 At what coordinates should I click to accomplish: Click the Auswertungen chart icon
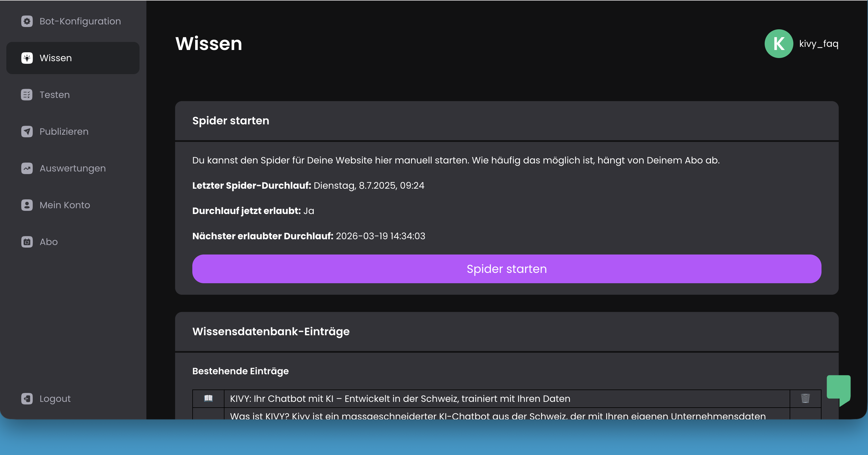point(27,168)
